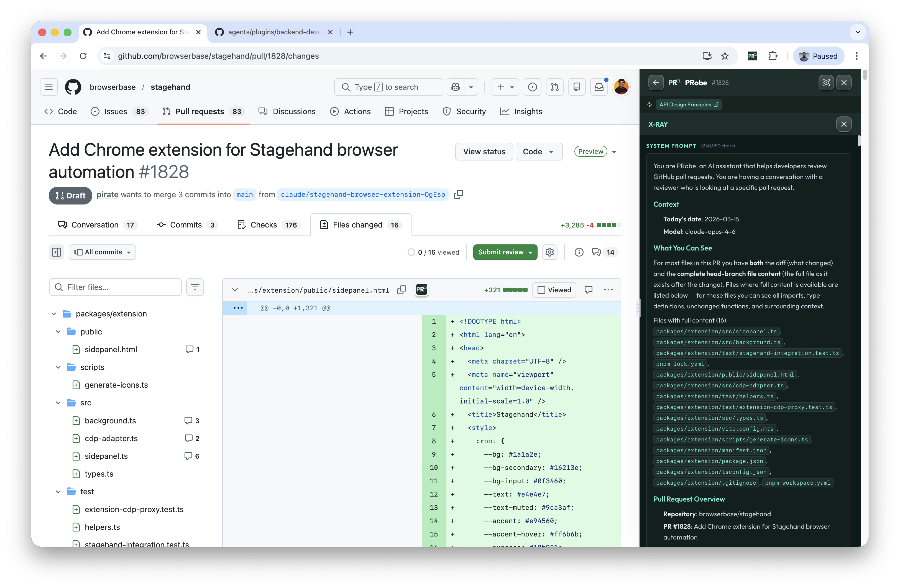Open the All commits dropdown
Viewport: 900px width, 588px height.
point(103,252)
